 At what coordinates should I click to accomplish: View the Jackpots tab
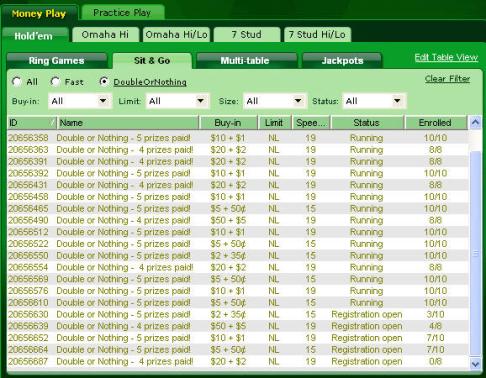click(x=342, y=60)
